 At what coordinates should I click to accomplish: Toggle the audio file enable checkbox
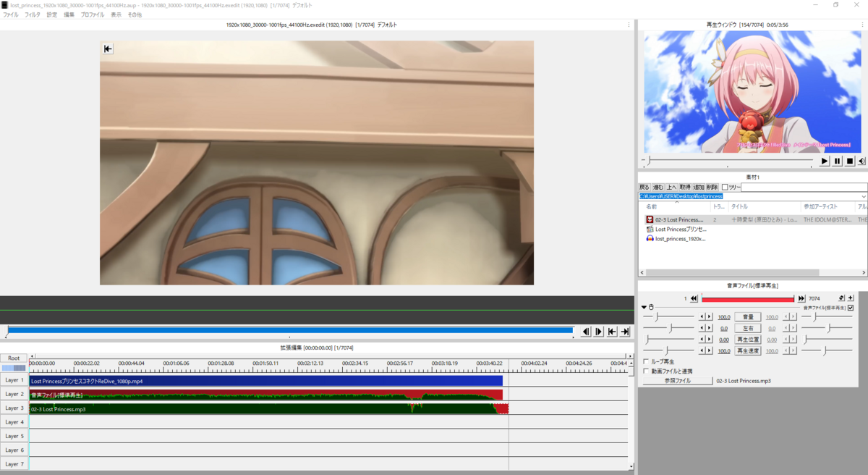(x=851, y=308)
